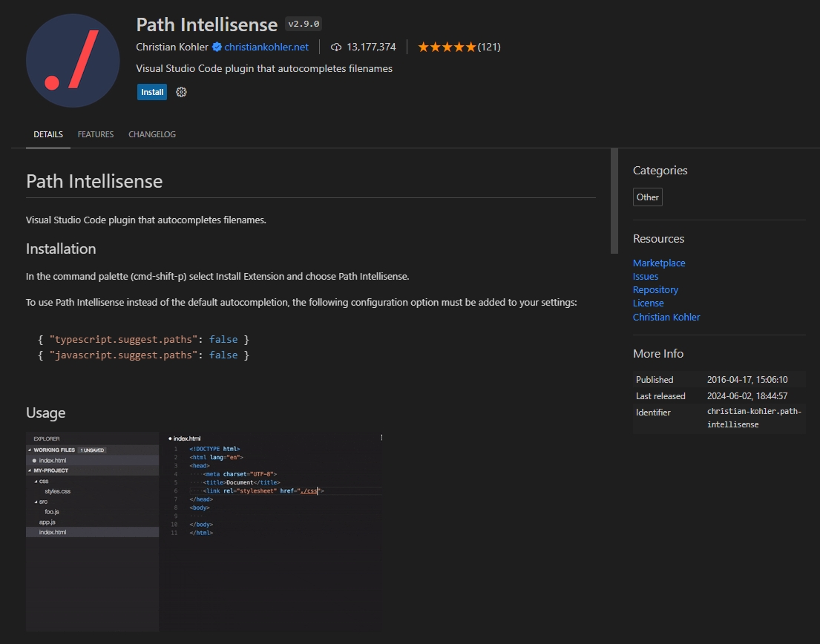Open the Issues resource link
The width and height of the screenshot is (820, 644).
point(646,277)
